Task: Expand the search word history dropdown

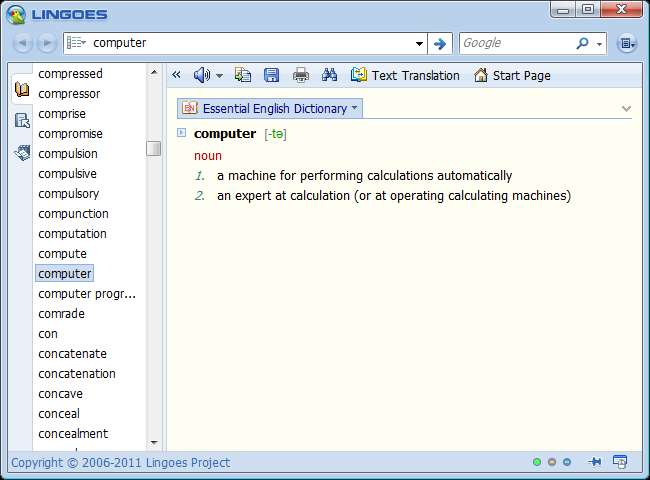Action: click(420, 43)
